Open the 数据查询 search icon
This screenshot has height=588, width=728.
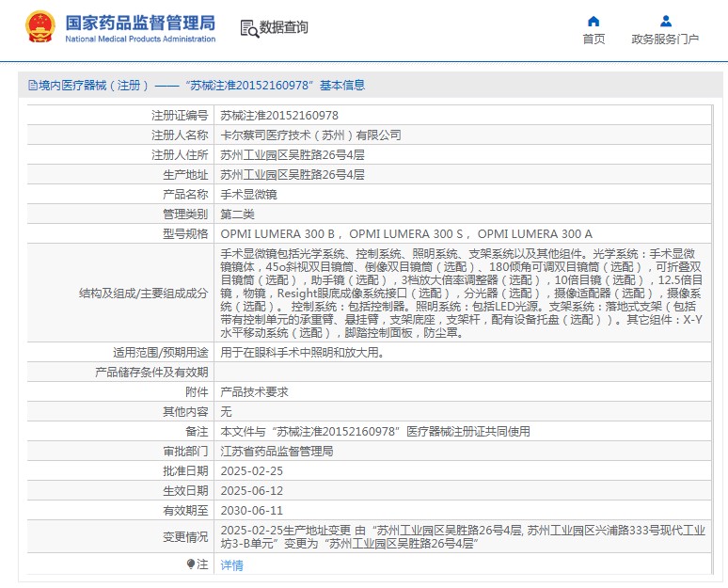tap(249, 28)
